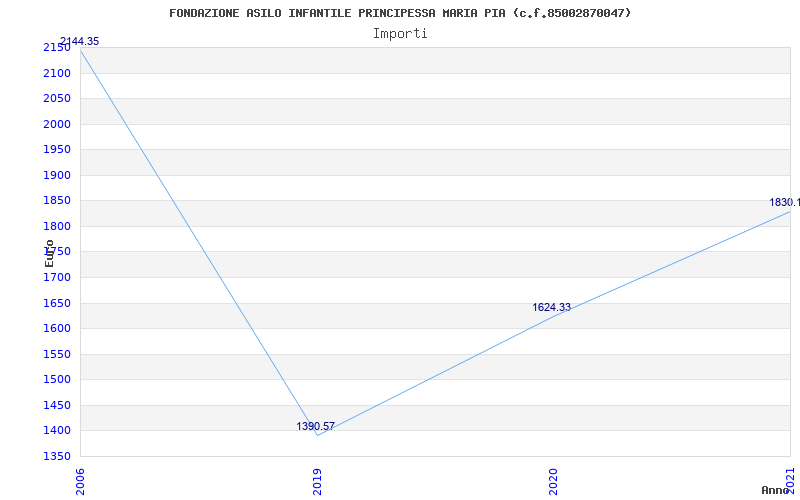
Task: Click y-axis value 1650
Action: tap(57, 304)
